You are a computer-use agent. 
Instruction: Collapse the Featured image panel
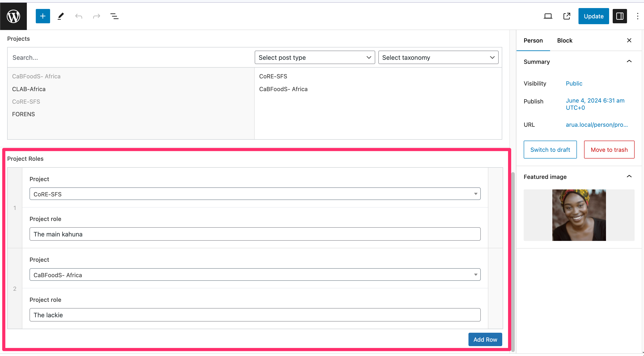click(629, 177)
